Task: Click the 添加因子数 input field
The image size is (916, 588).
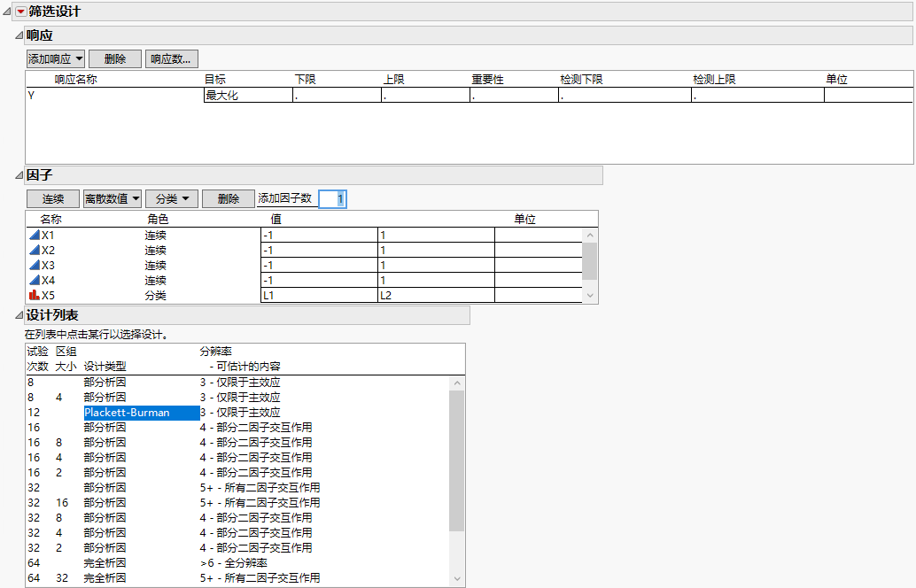Action: click(x=332, y=199)
